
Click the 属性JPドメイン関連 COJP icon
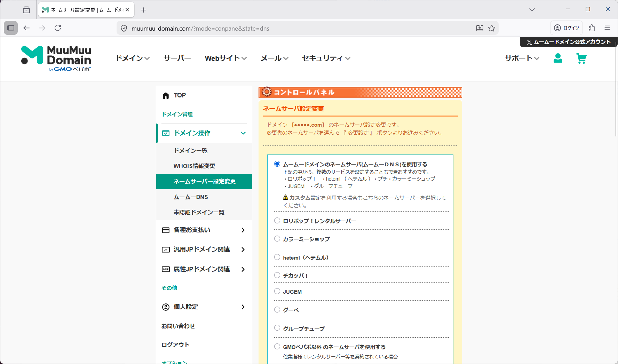click(x=166, y=269)
